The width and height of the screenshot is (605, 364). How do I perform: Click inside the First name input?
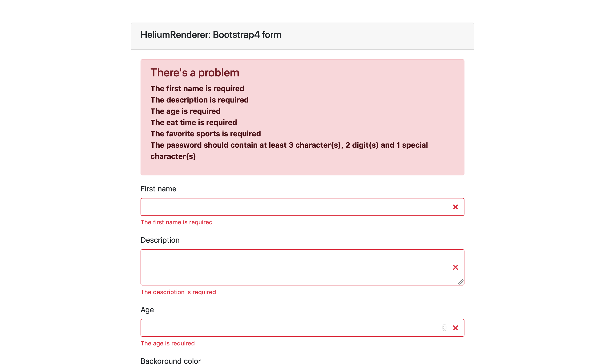click(x=270, y=207)
